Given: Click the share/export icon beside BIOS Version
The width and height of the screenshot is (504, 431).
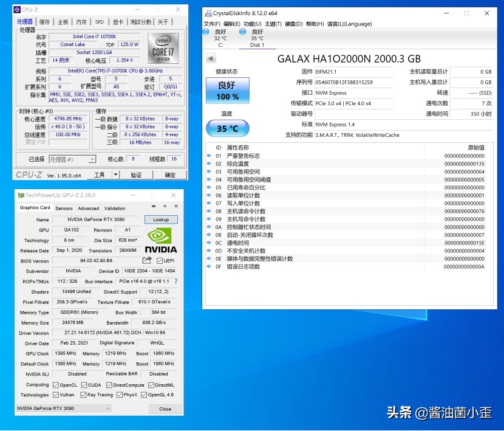Looking at the screenshot, I should click(148, 260).
